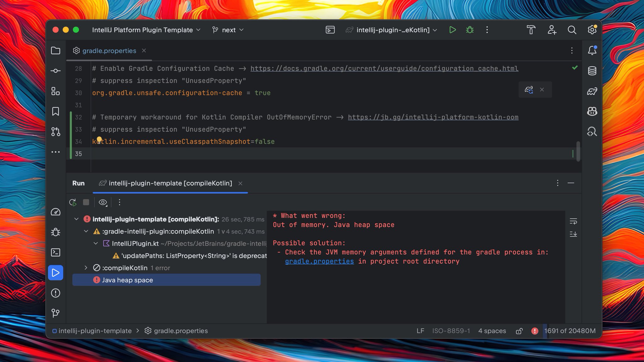Open the Terminal tool window
This screenshot has height=362, width=644.
click(56, 252)
